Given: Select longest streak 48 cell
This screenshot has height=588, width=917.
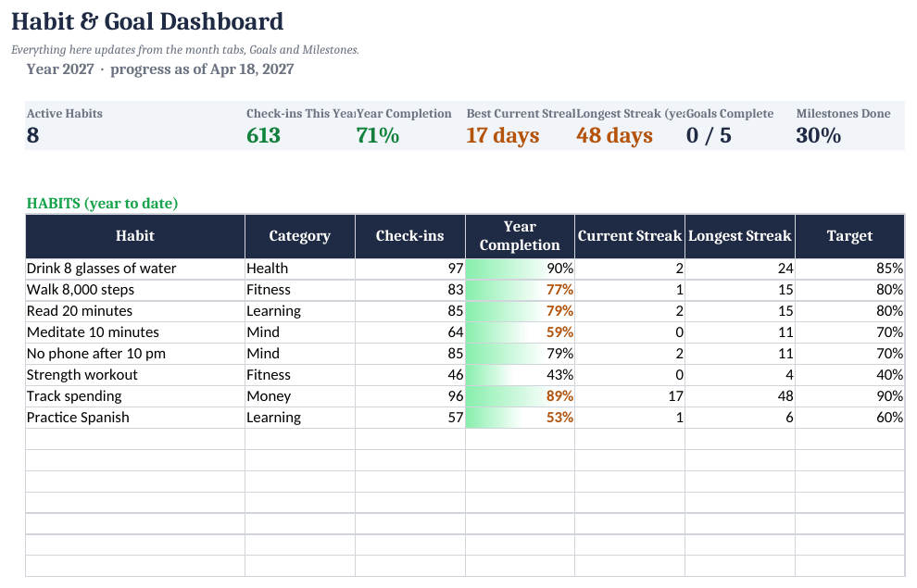Looking at the screenshot, I should pos(740,396).
